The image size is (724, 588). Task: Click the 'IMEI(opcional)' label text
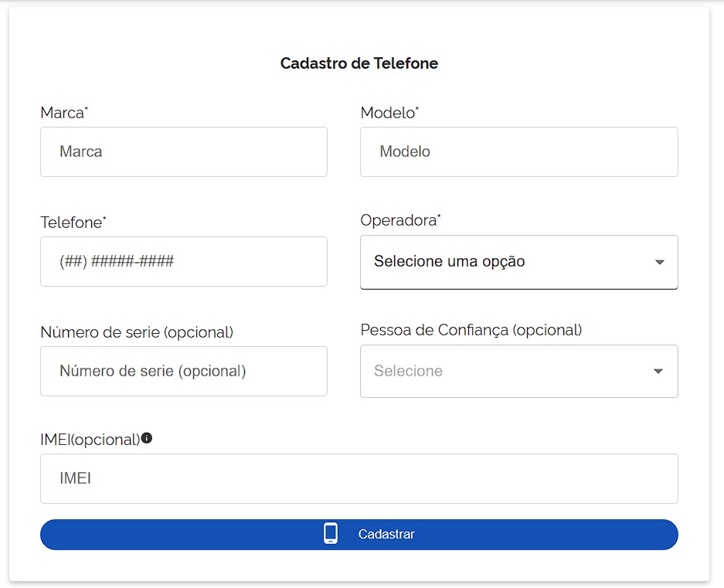(90, 440)
